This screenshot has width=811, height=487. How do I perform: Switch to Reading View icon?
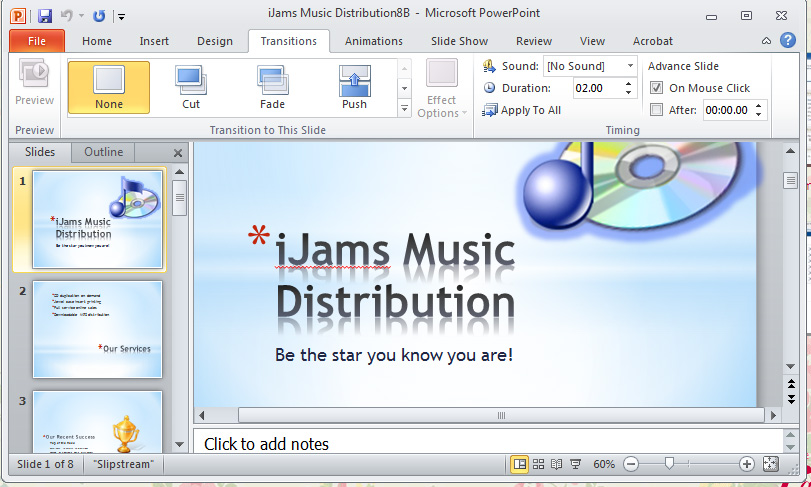coord(557,464)
